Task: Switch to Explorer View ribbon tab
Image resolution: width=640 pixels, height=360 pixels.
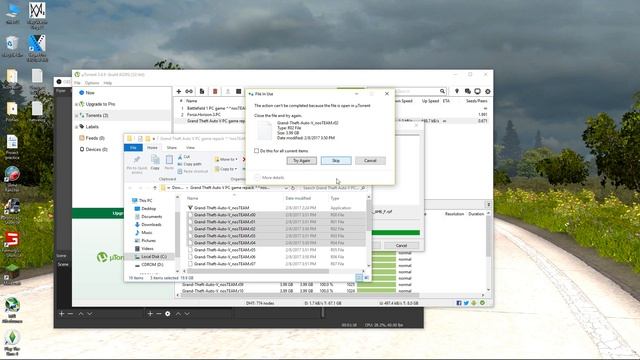Action: tap(190, 147)
